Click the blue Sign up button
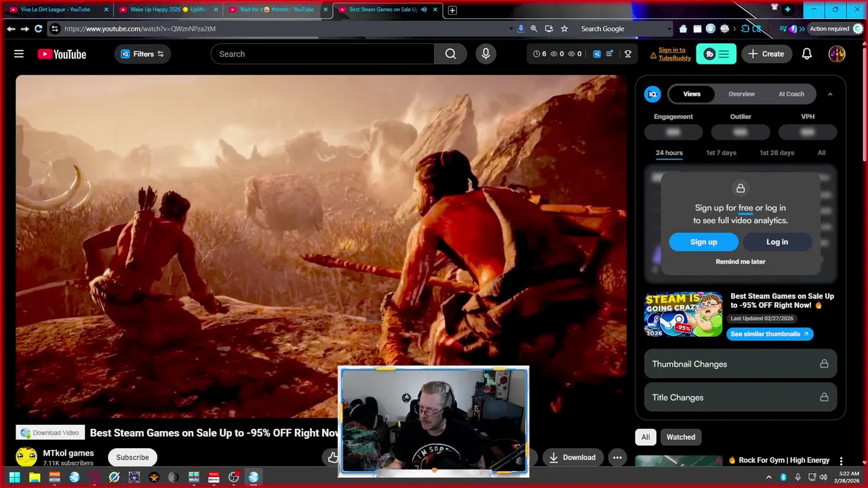Screen dimensions: 868x488 pos(703,242)
